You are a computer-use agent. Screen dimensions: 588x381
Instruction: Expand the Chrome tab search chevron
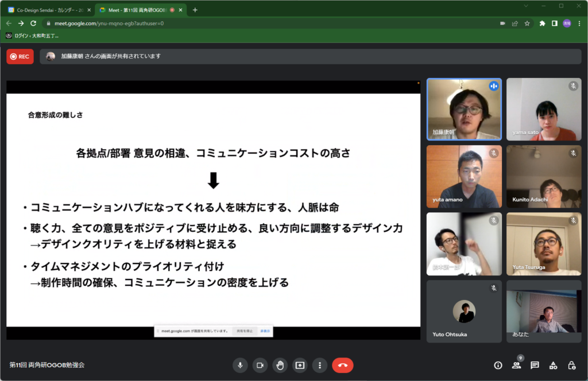[x=527, y=6]
